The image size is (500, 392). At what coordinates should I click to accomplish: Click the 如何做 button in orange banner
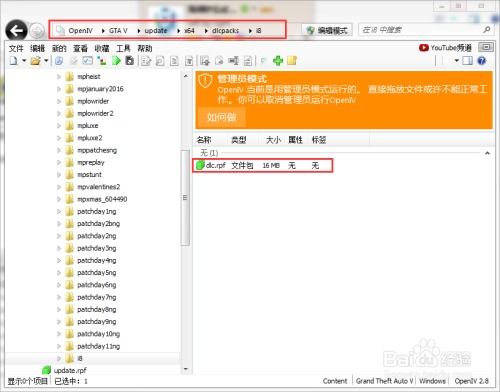pos(222,117)
